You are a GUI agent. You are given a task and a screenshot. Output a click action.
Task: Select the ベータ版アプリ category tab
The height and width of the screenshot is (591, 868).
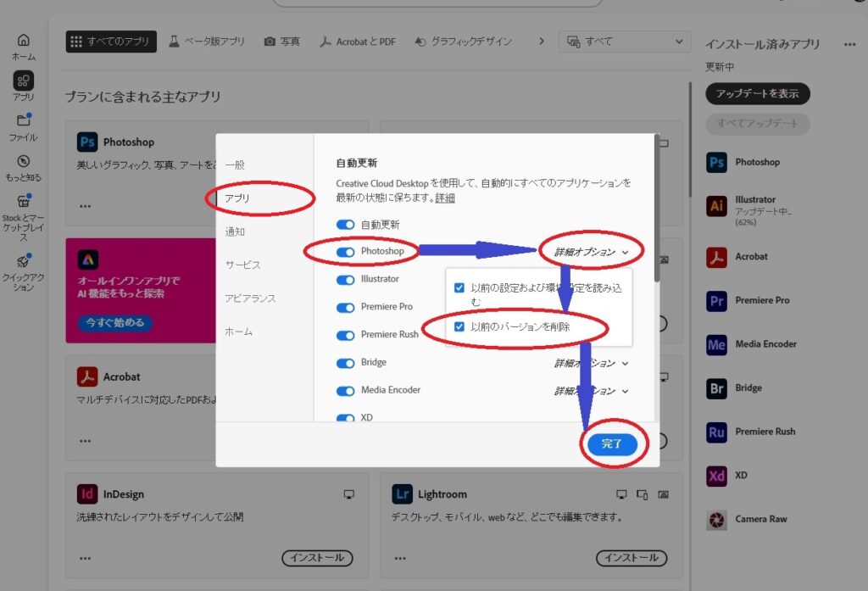(x=207, y=41)
